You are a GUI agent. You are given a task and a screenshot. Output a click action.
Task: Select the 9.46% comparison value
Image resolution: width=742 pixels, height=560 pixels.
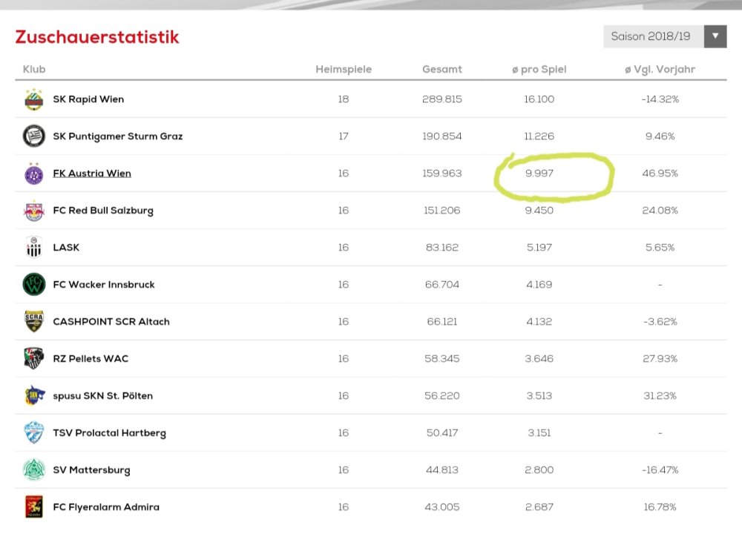tap(660, 136)
